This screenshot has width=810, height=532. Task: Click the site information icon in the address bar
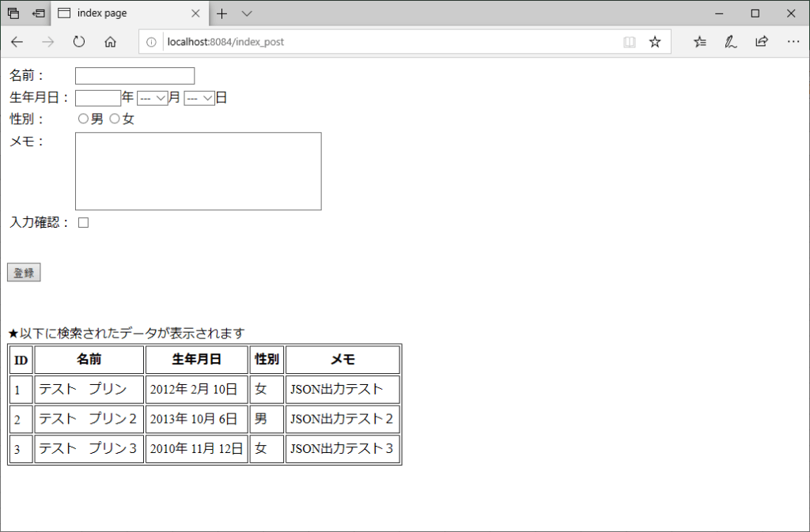[x=150, y=41]
